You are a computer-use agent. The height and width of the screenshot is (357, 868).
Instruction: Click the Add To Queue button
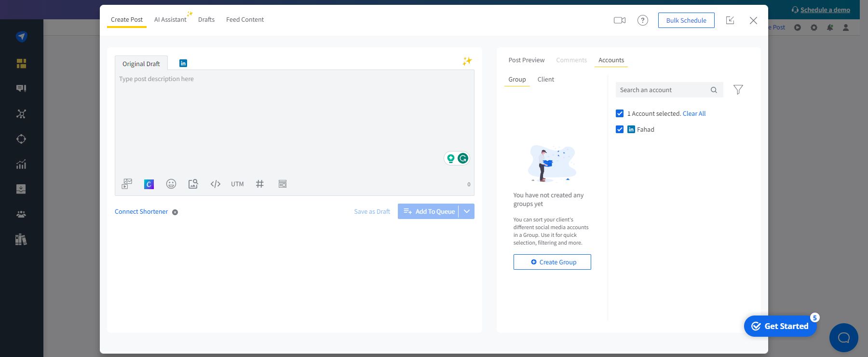429,211
